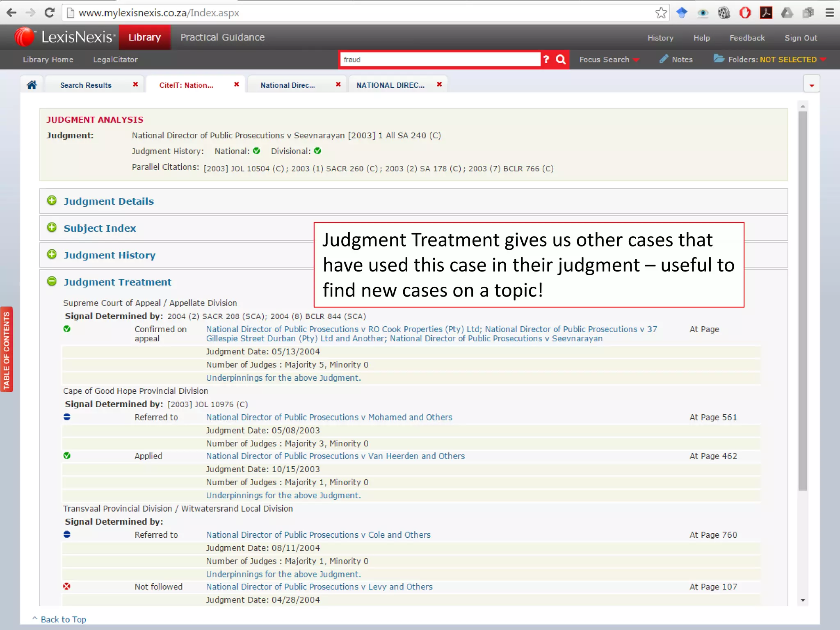Image resolution: width=840 pixels, height=630 pixels.
Task: Click the Adobe PDF extension icon
Action: (x=766, y=13)
